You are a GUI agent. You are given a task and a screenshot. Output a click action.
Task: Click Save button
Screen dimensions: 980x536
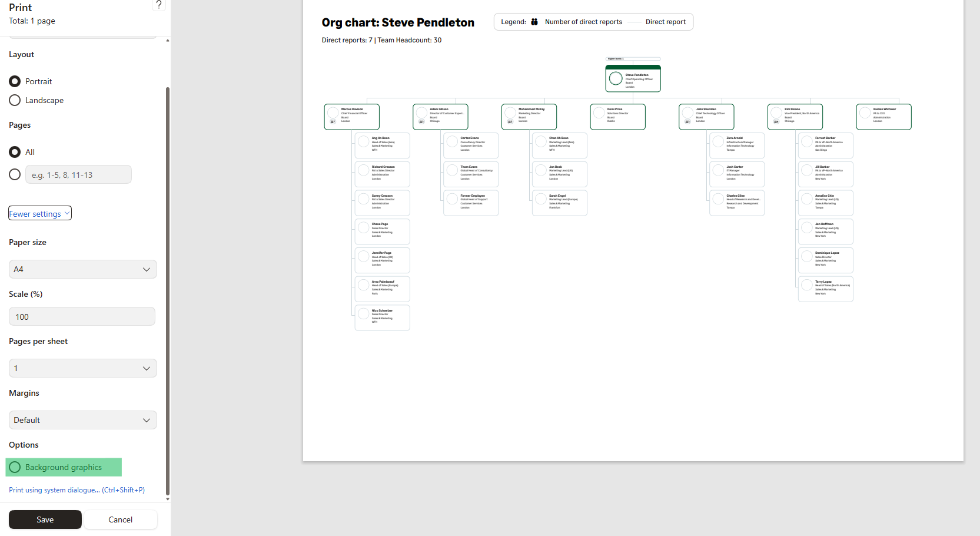(x=45, y=520)
